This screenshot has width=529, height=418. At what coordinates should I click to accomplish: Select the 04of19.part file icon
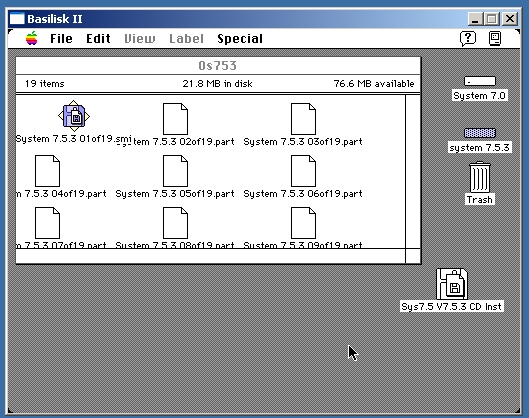pos(47,171)
